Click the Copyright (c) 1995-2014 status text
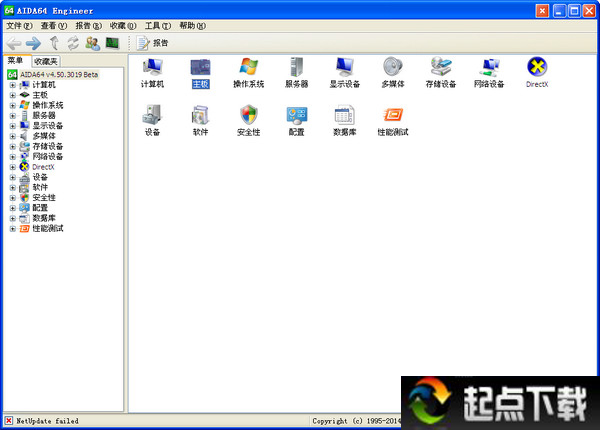 356,421
